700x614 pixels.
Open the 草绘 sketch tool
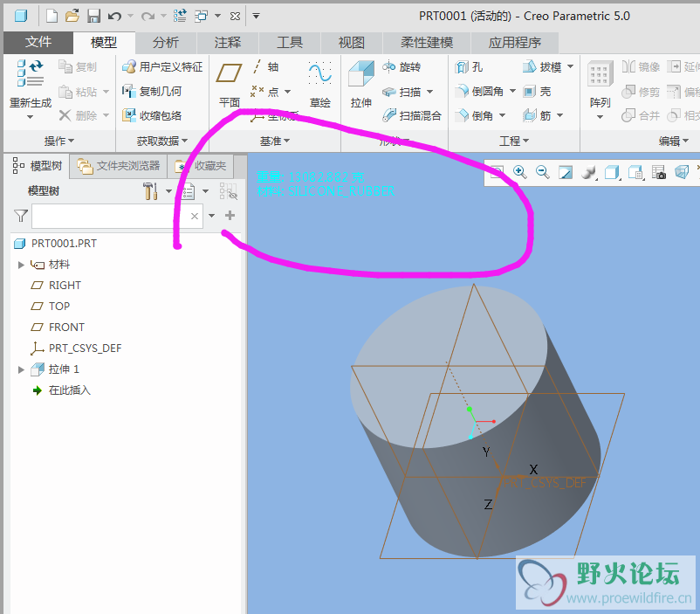point(320,85)
